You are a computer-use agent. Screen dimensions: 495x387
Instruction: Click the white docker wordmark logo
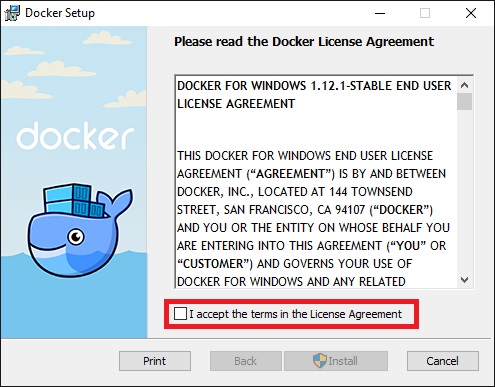pos(75,135)
